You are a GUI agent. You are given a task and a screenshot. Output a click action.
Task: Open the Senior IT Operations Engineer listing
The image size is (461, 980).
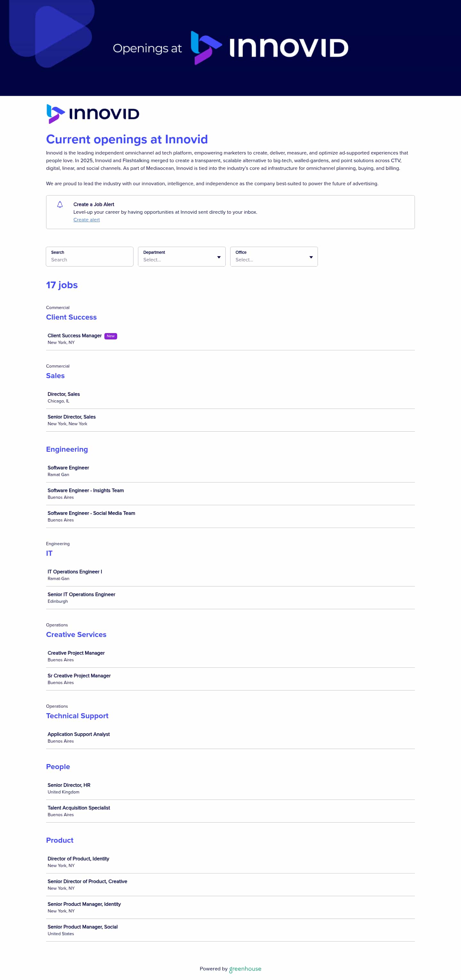[x=230, y=598]
